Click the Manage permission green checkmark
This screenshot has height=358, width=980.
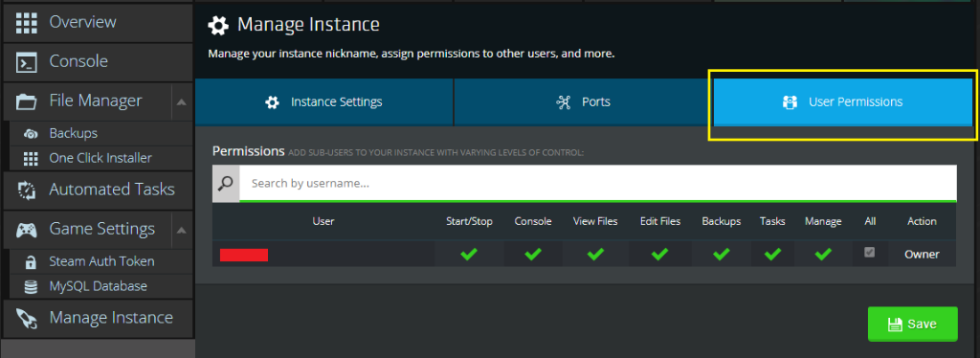click(823, 254)
